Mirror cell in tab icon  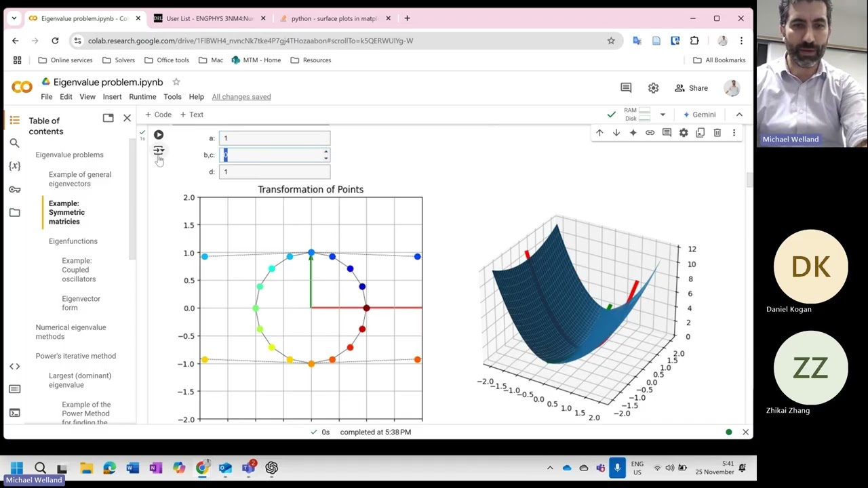(x=701, y=133)
